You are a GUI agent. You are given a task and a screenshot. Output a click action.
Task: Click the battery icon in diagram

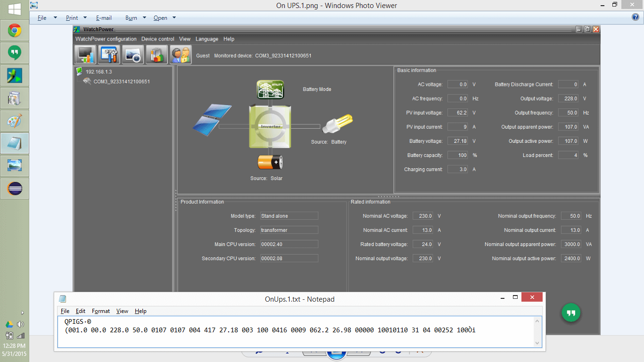(x=270, y=163)
